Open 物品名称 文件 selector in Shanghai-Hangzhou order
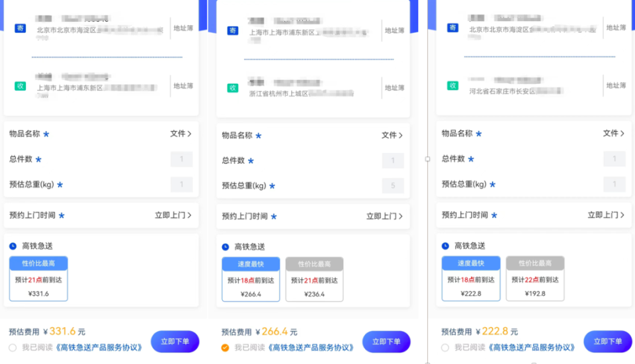 (392, 135)
